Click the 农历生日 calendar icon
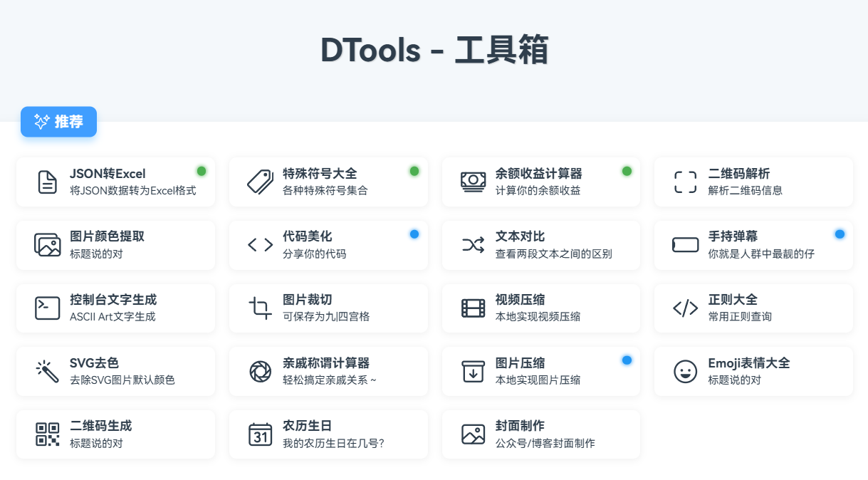 coord(260,434)
